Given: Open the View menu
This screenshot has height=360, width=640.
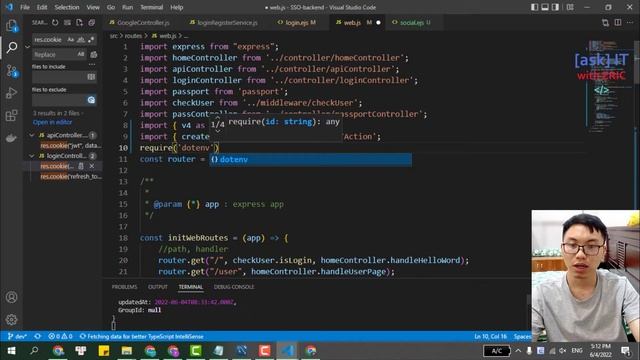Looking at the screenshot, I should 93,7.
